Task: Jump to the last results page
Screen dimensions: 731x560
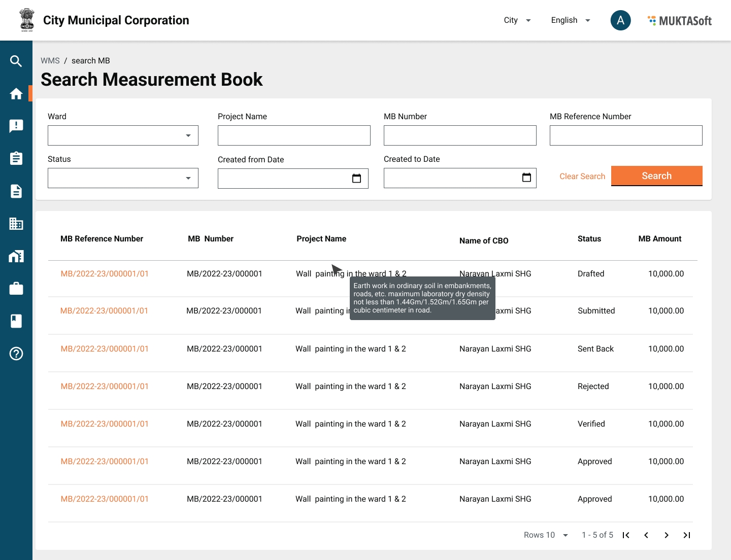Action: 687,535
